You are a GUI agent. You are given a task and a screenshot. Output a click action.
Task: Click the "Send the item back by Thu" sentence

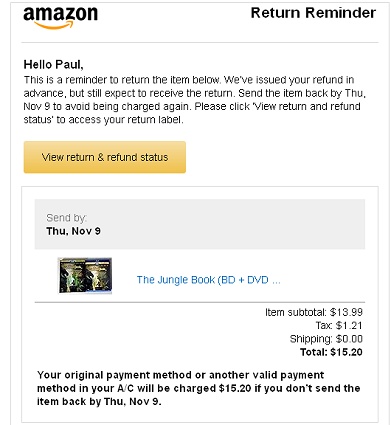(302, 93)
